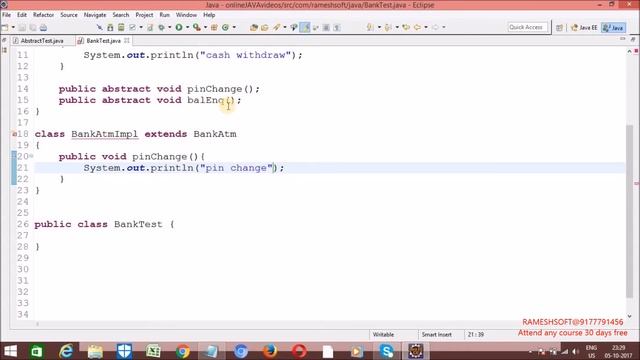This screenshot has height=360, width=640.
Task: Click the green Run button icon
Action: pos(179,27)
